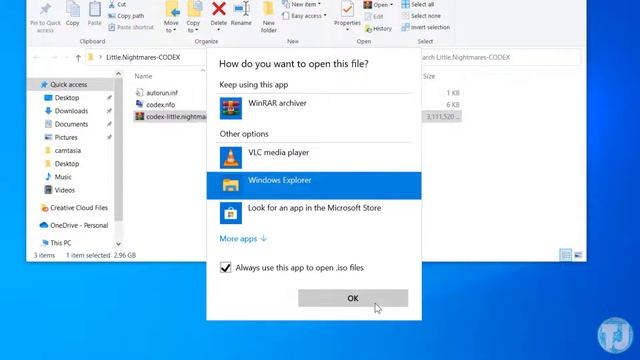Click the sidebar scroll up arrow
This screenshot has width=640, height=360.
click(118, 74)
